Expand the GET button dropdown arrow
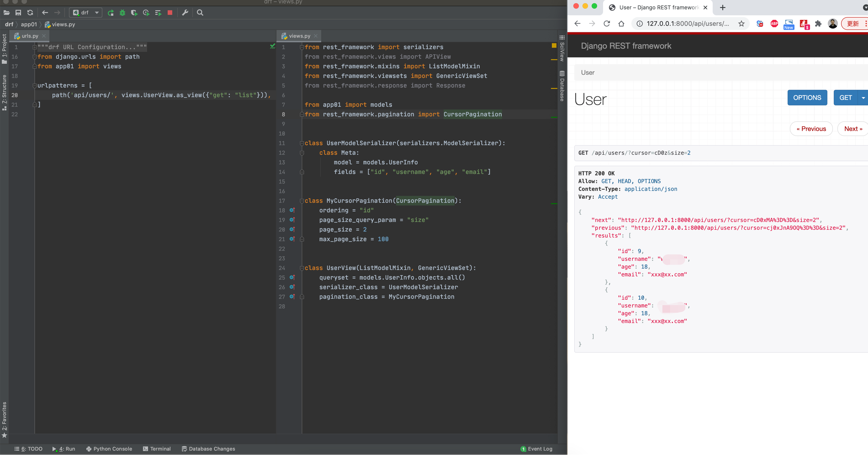 click(863, 98)
